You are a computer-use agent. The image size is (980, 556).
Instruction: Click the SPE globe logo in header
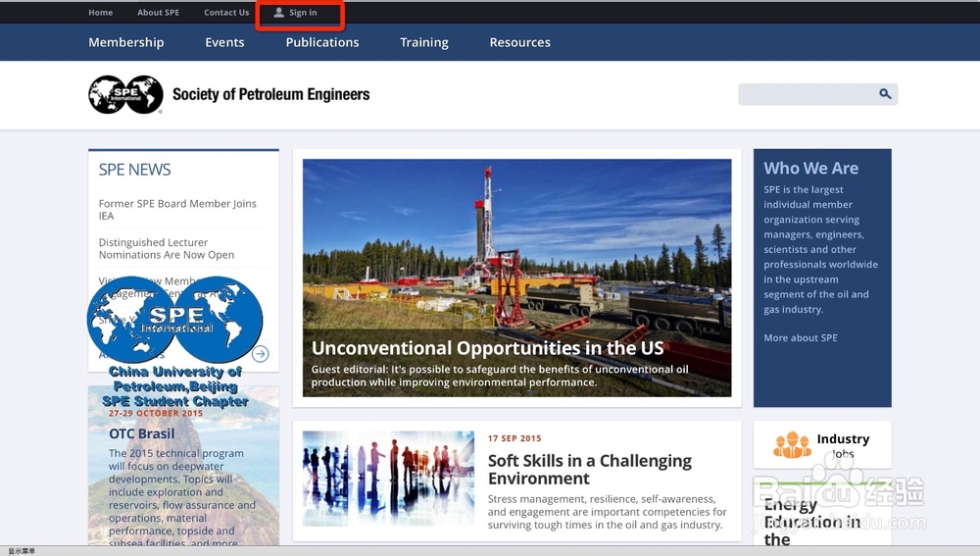(125, 94)
